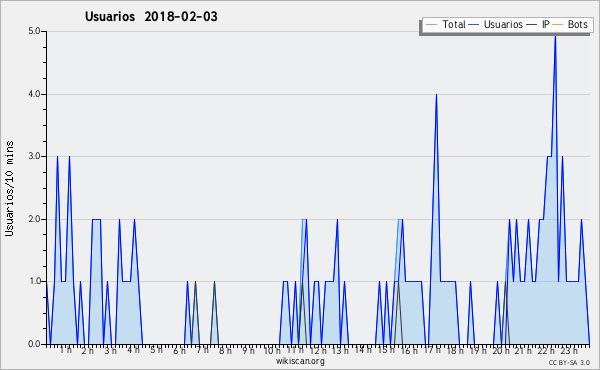Viewport: 600px width, 370px height.
Task: Click the chart title 'Usuarios 2018-02-03'
Action: (151, 16)
